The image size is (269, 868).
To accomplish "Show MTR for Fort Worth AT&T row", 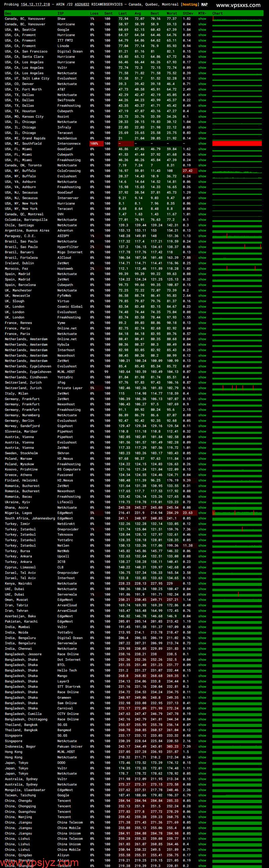I will 202,89.
